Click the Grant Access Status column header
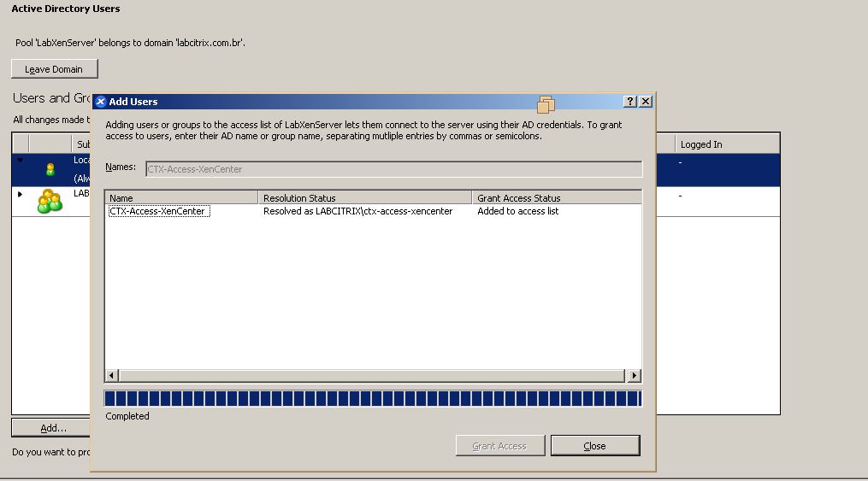This screenshot has height=481, width=868. coord(556,197)
